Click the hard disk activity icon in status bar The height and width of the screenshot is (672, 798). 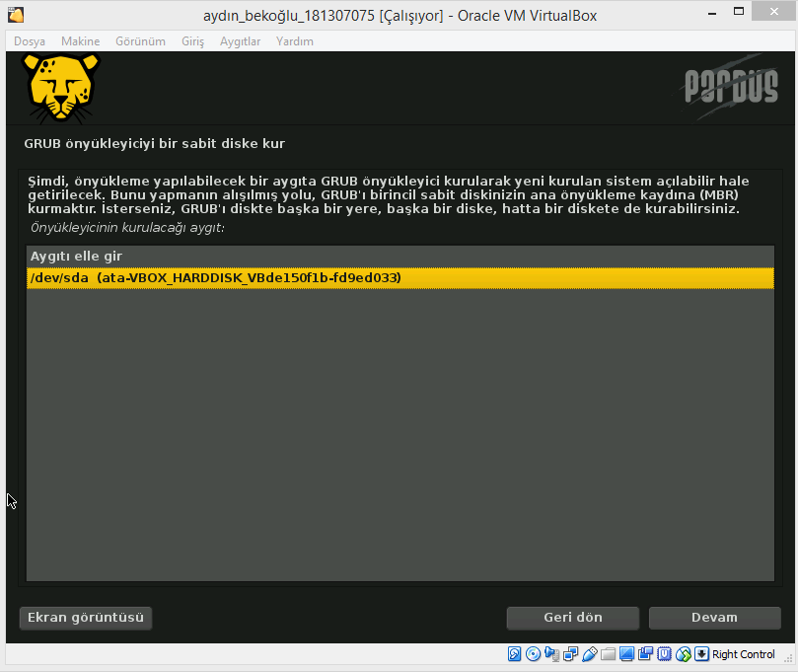tap(514, 654)
